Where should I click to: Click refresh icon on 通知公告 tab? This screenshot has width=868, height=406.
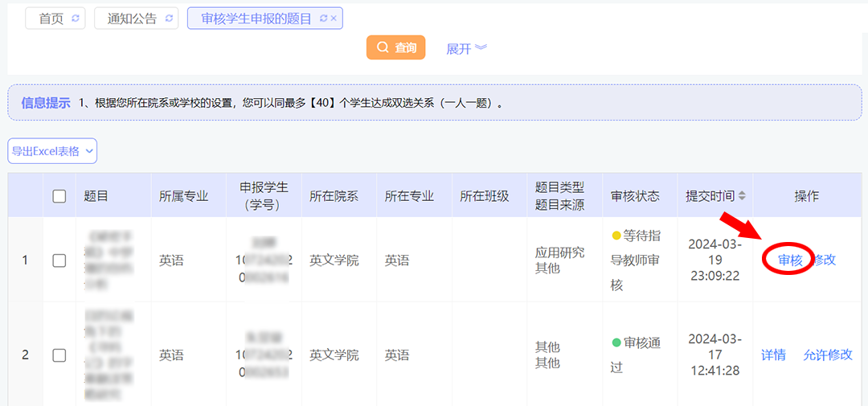point(169,19)
